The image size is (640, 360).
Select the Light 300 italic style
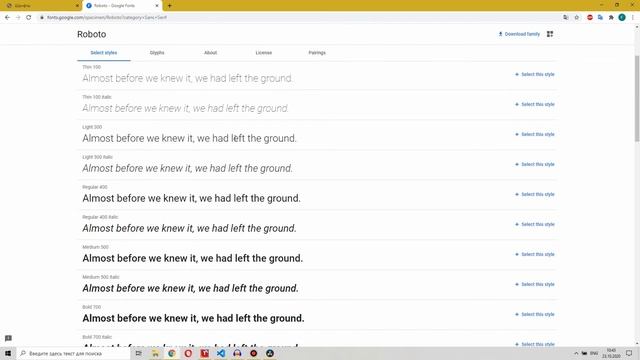[x=535, y=164]
